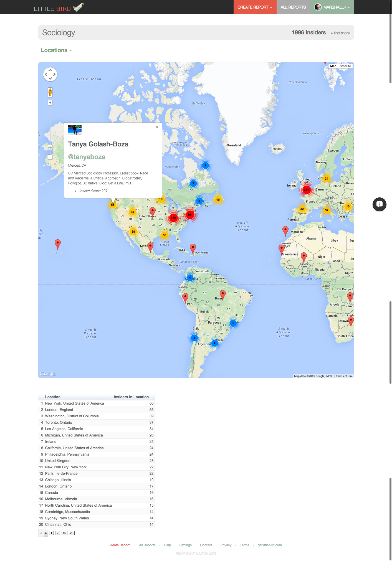Click the map zoom slider handle
The image size is (392, 561).
click(x=50, y=146)
